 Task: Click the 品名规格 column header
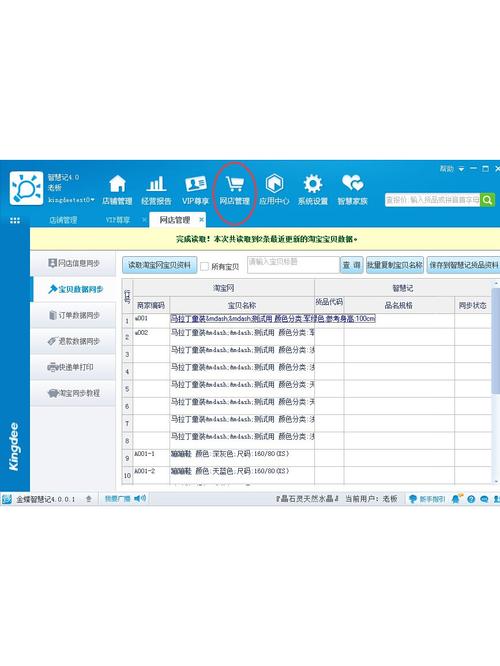pos(399,305)
